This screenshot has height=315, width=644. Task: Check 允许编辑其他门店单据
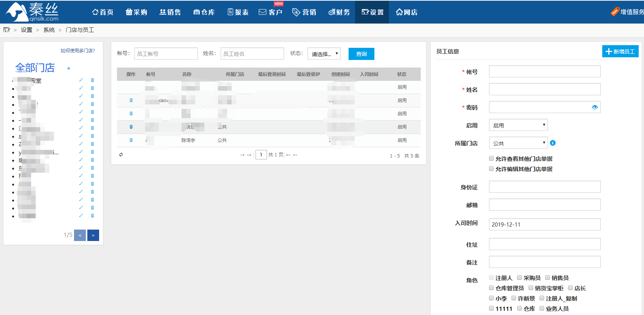click(491, 169)
